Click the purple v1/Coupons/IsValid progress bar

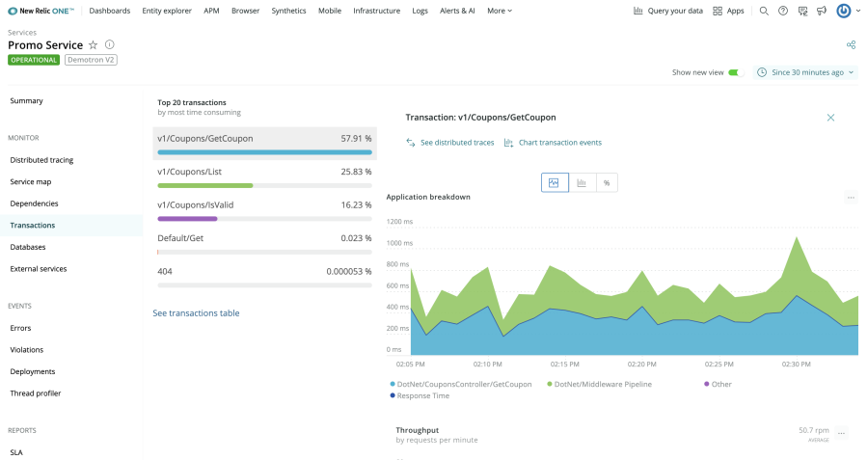pos(187,219)
